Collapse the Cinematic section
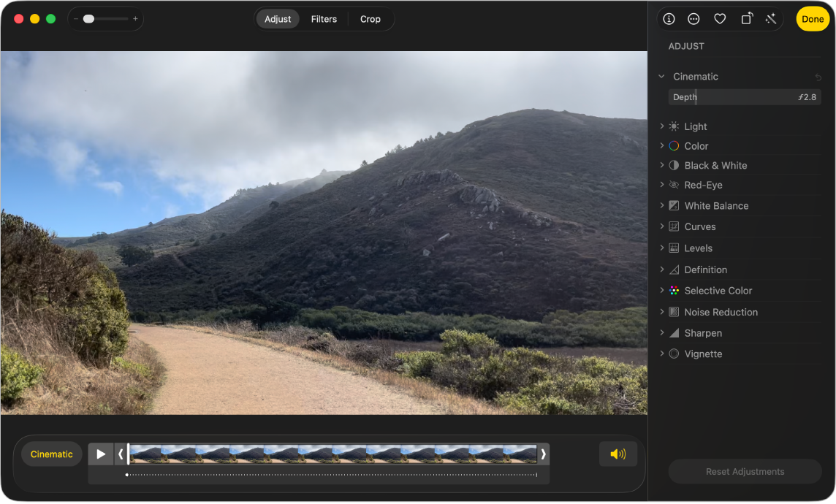 tap(662, 76)
